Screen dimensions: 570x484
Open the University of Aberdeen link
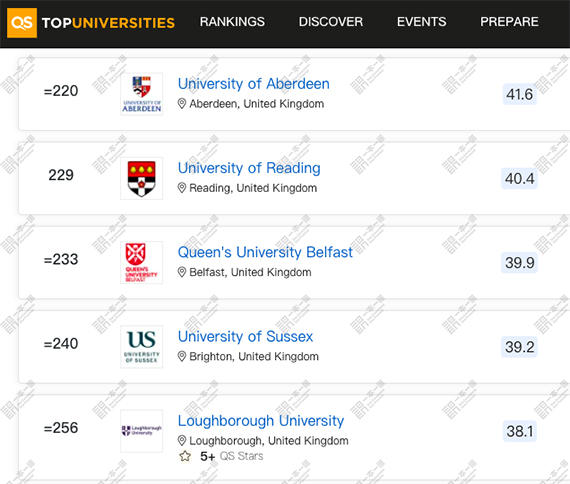(x=254, y=84)
